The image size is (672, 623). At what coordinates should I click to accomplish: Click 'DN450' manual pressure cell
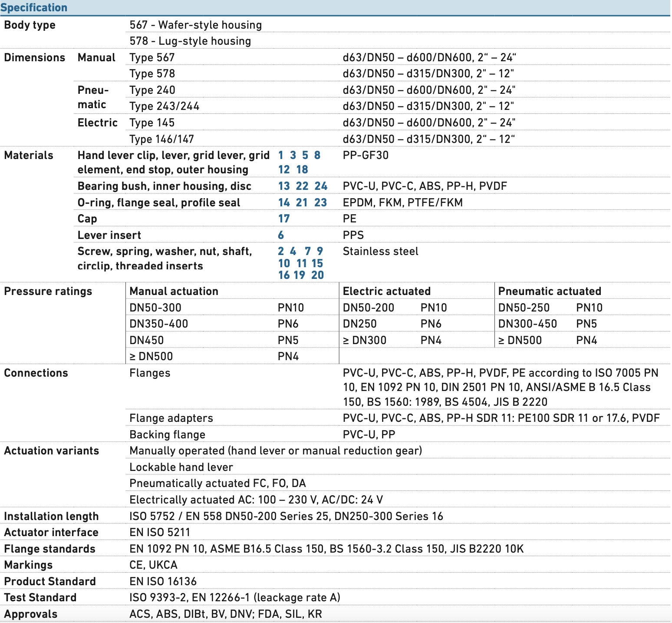click(x=147, y=340)
